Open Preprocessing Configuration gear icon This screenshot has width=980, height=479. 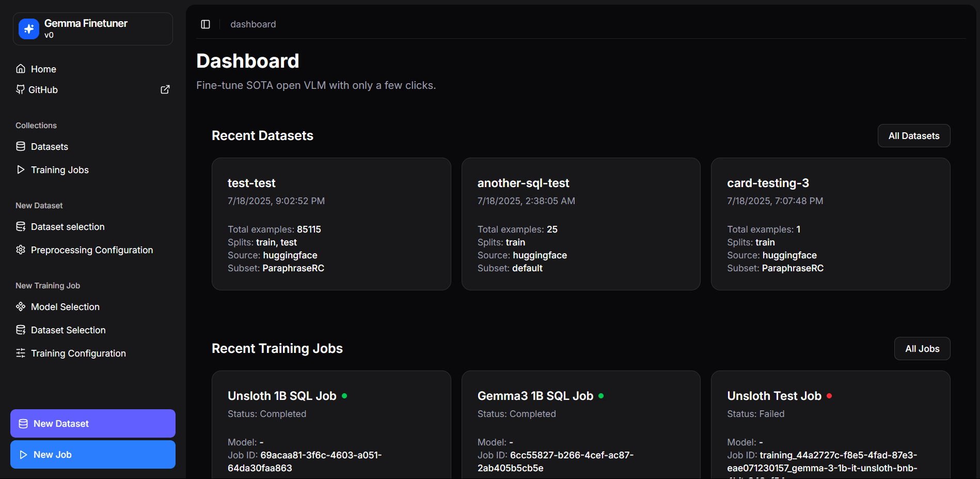20,250
